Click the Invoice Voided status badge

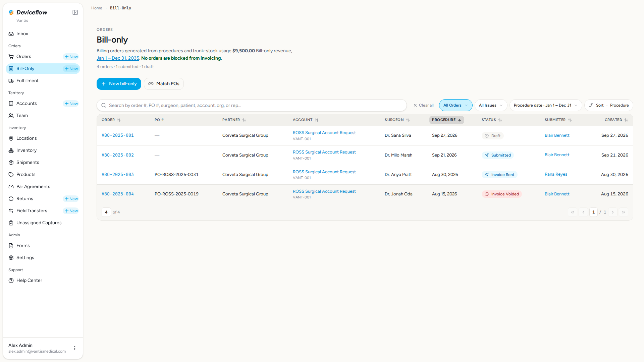click(501, 194)
